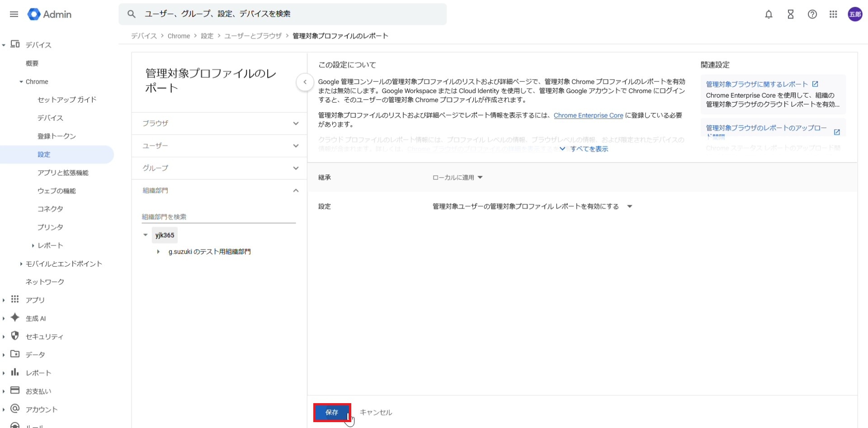This screenshot has width=868, height=428.
Task: Click the Google Admin logo
Action: coord(50,14)
